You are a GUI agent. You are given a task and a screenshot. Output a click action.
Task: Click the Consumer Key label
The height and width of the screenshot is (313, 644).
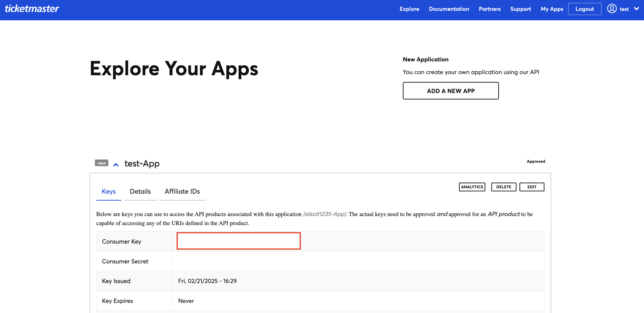coord(122,241)
